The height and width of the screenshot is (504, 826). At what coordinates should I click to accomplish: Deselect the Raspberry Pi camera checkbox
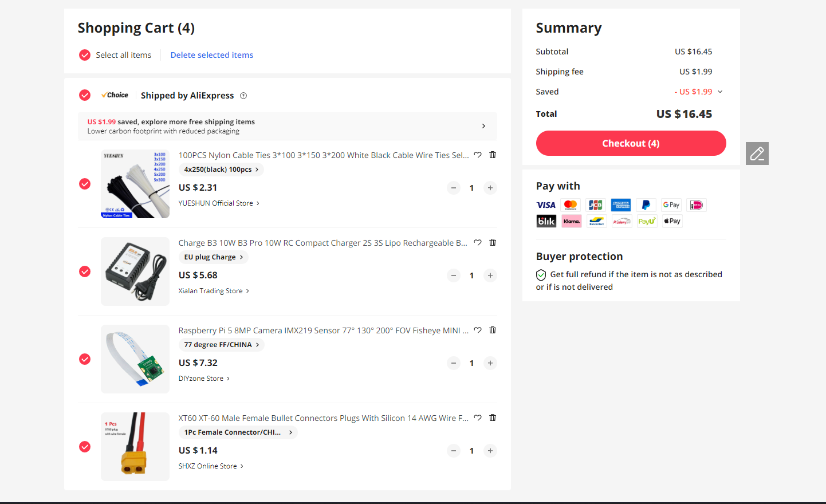85,359
